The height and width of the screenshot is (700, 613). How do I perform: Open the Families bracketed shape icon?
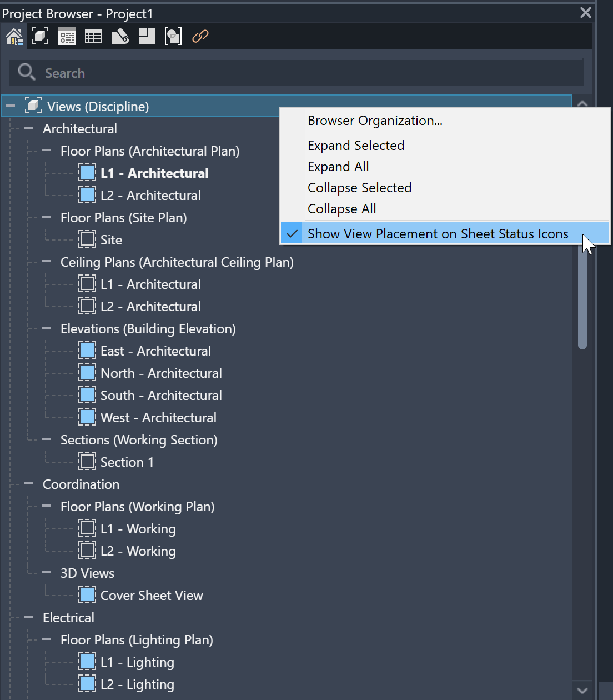coord(173,36)
